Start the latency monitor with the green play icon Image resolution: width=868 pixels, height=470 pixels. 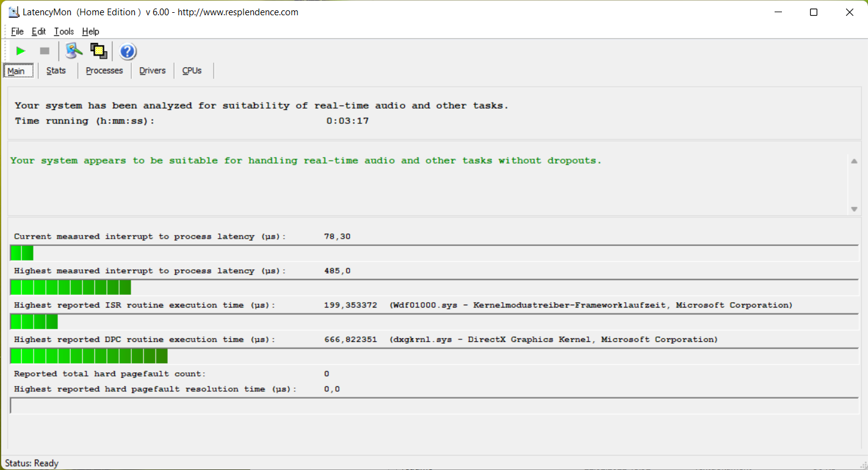click(21, 51)
